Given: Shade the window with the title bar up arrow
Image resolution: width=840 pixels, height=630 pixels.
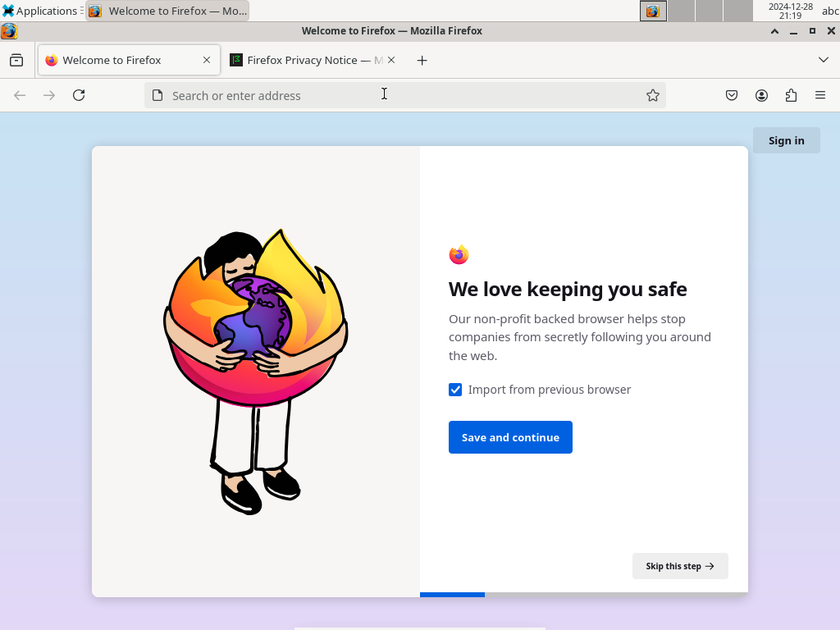Looking at the screenshot, I should [x=774, y=31].
